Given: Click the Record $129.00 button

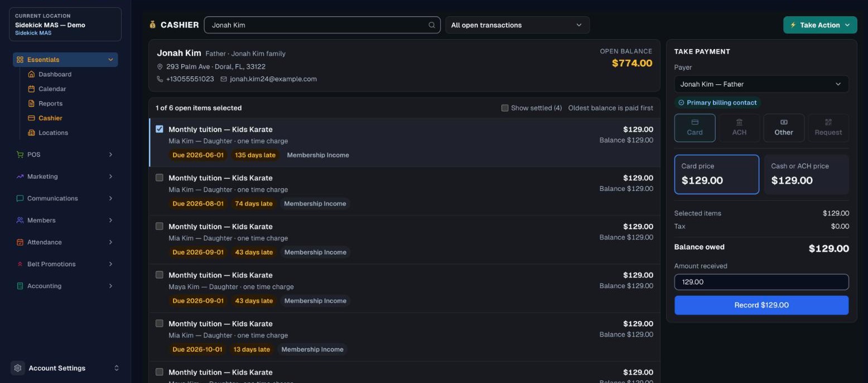Looking at the screenshot, I should pyautogui.click(x=761, y=305).
